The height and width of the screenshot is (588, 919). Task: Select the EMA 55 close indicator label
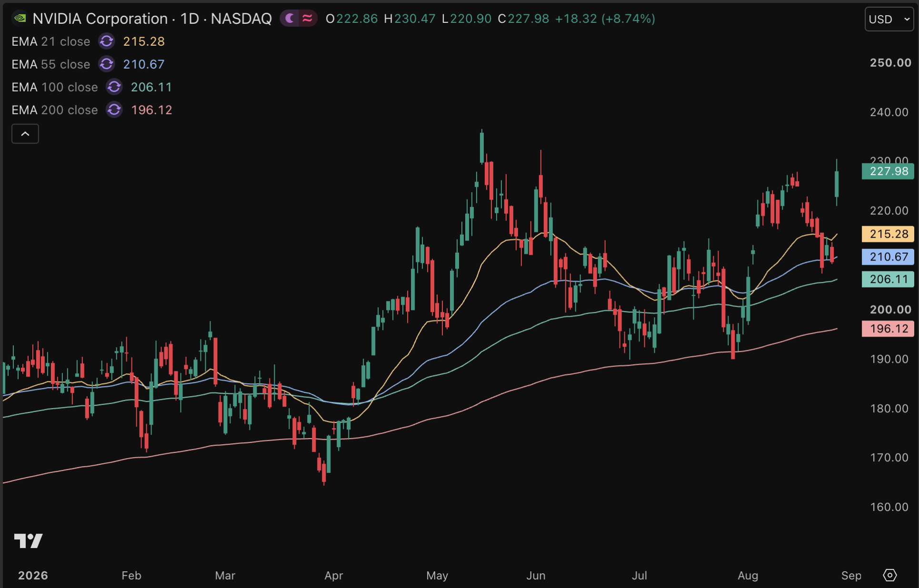pos(51,64)
